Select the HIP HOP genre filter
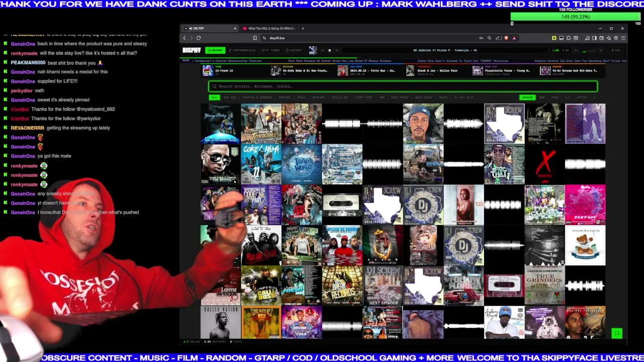 (x=230, y=98)
